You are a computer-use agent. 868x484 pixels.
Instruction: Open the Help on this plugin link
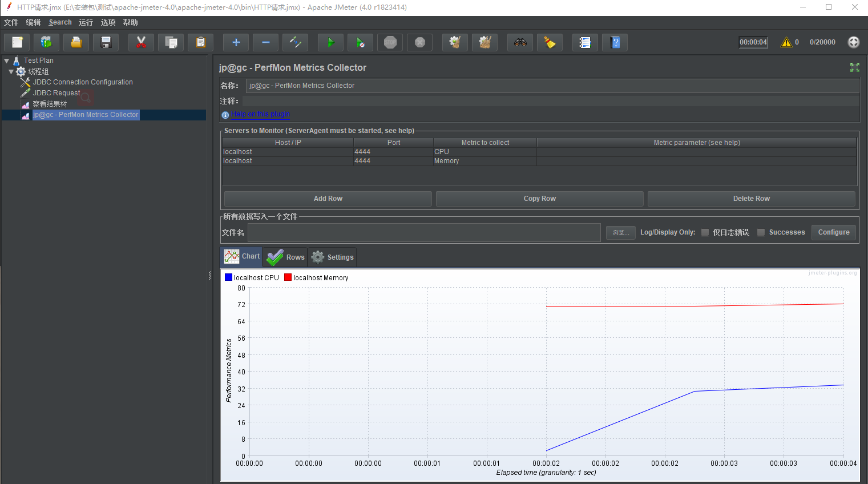pyautogui.click(x=260, y=114)
